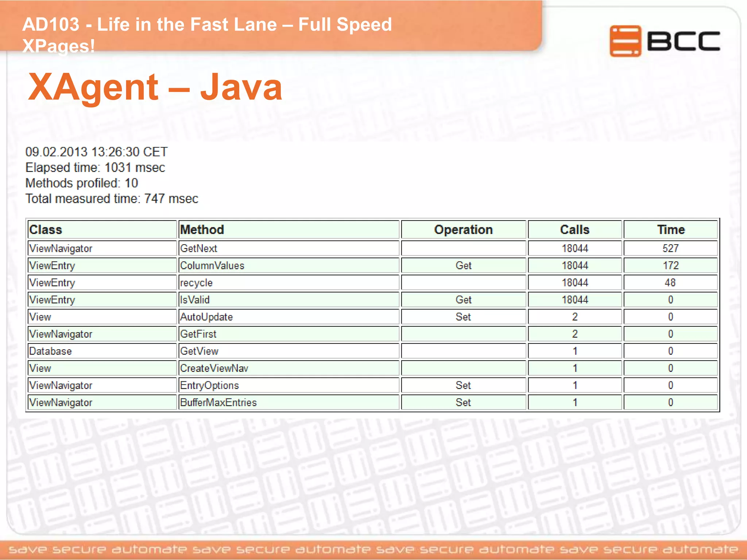The image size is (747, 560).
Task: Click calls value 2 in AutoUpdate row
Action: 574,317
